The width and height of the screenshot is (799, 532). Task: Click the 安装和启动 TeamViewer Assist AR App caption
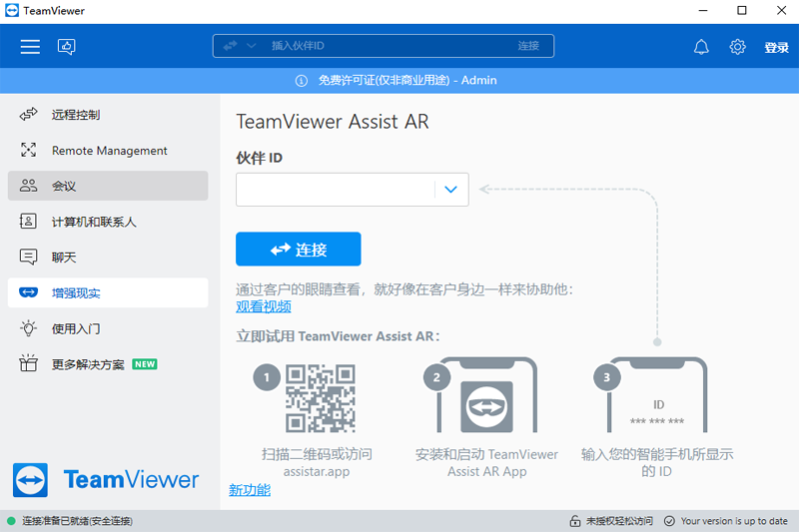coord(486,462)
